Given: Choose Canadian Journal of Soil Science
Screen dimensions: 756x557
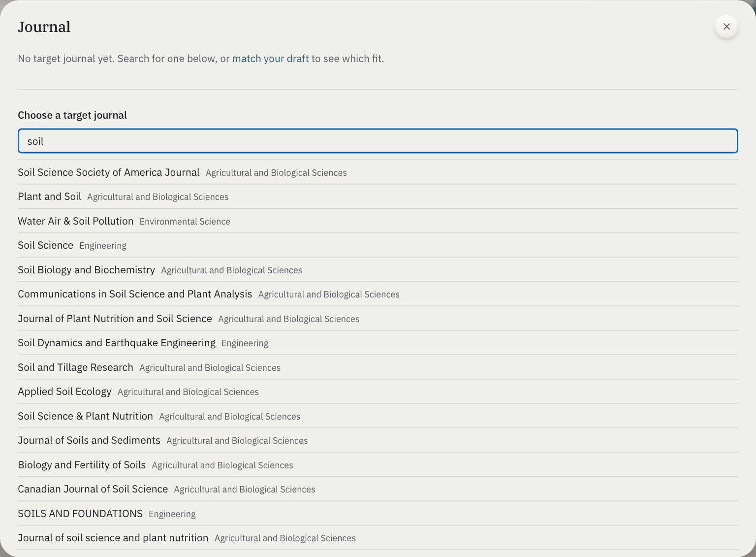Looking at the screenshot, I should (378, 489).
